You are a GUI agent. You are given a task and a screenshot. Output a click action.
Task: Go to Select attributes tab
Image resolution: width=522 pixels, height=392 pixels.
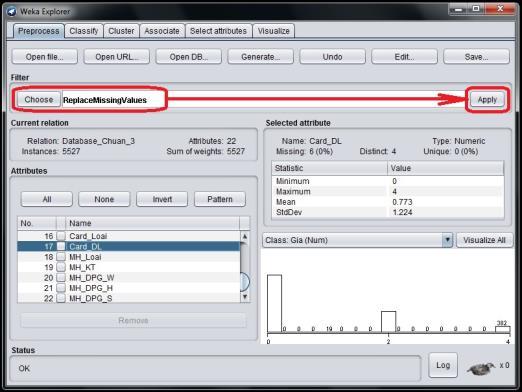click(218, 31)
